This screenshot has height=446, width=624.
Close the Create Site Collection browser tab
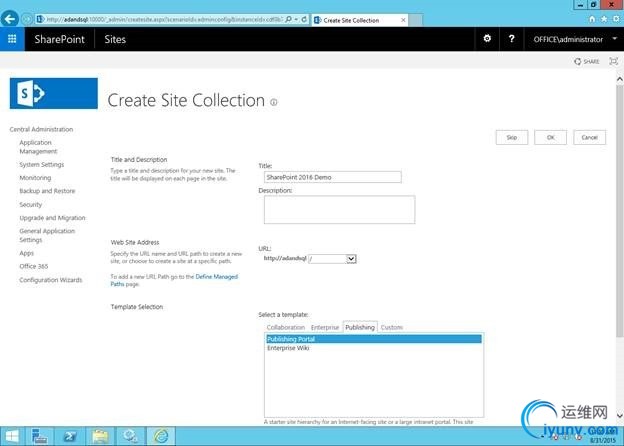coord(403,20)
